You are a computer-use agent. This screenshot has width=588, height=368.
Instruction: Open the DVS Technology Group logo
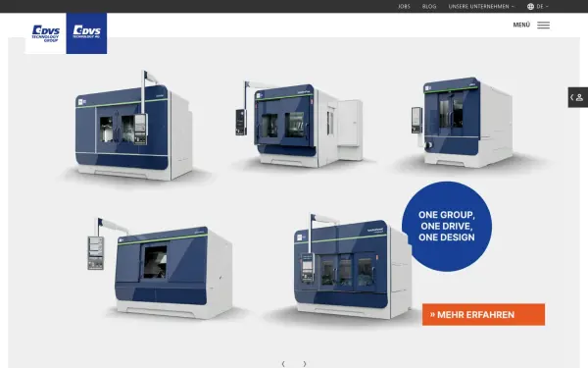pos(45,33)
